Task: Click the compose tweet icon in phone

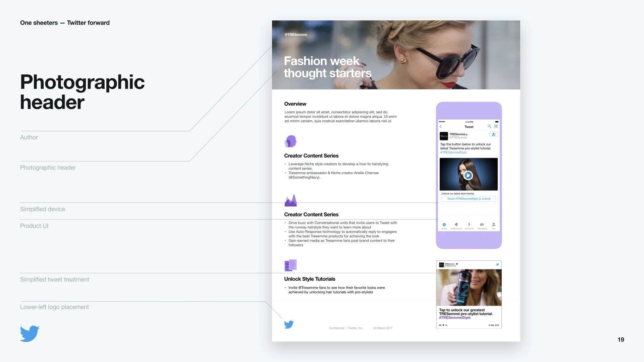Action: pyautogui.click(x=496, y=126)
